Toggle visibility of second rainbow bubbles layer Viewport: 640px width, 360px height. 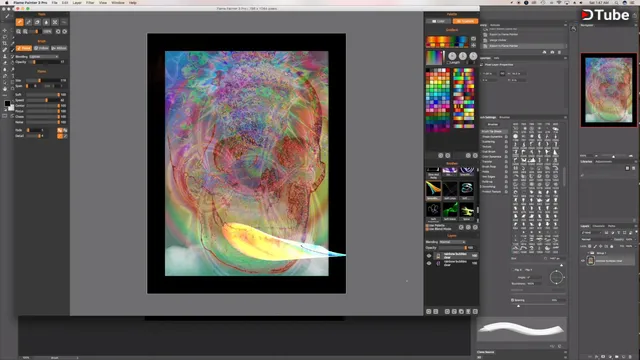(429, 263)
